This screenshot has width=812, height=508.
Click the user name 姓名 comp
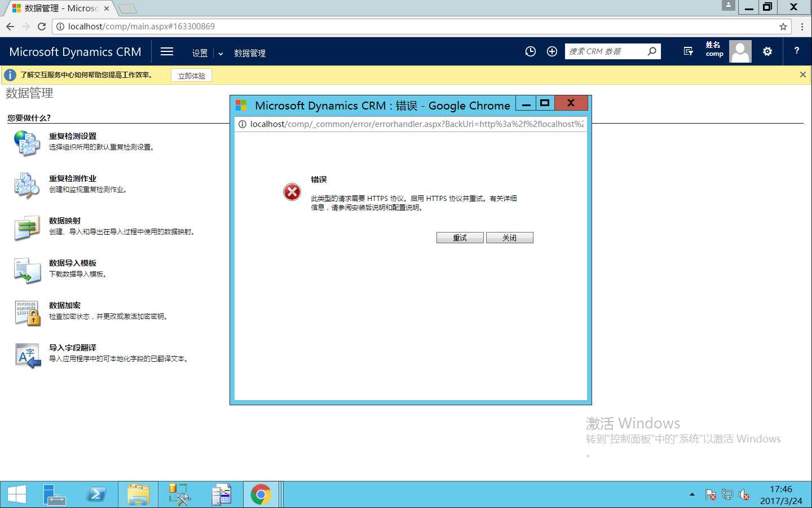point(714,49)
